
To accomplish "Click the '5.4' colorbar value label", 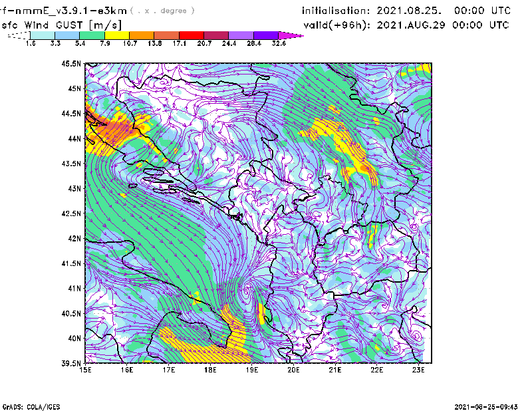I will coord(80,43).
